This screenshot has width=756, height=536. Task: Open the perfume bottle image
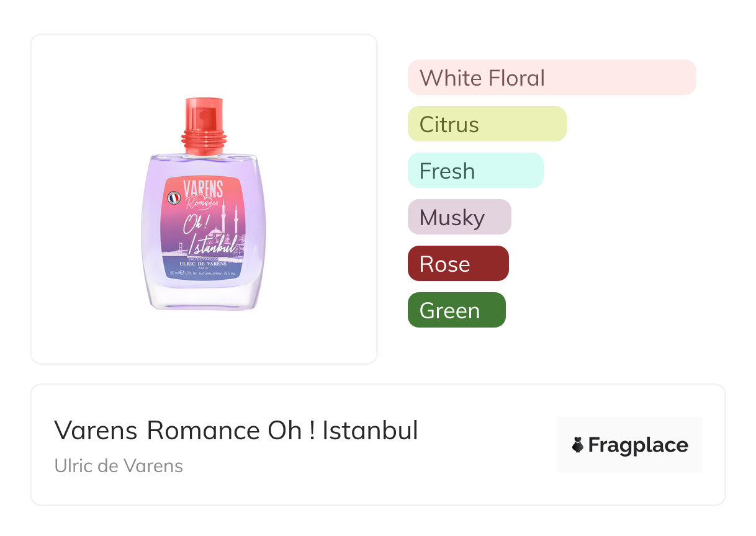[204, 205]
